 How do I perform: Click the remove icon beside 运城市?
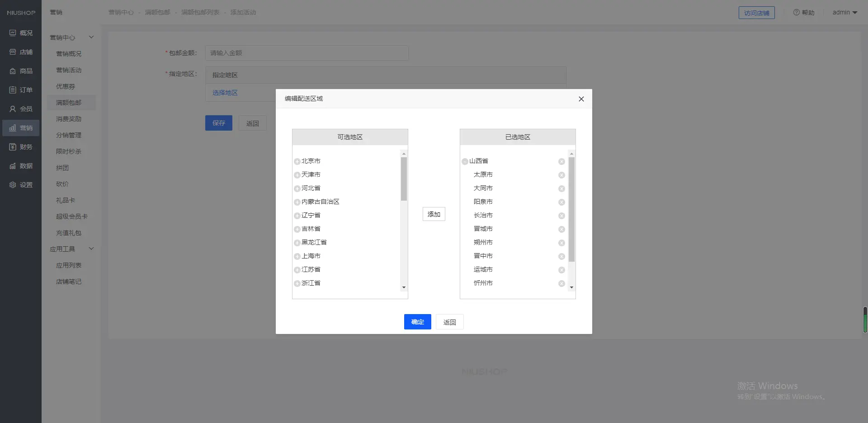[x=561, y=270]
